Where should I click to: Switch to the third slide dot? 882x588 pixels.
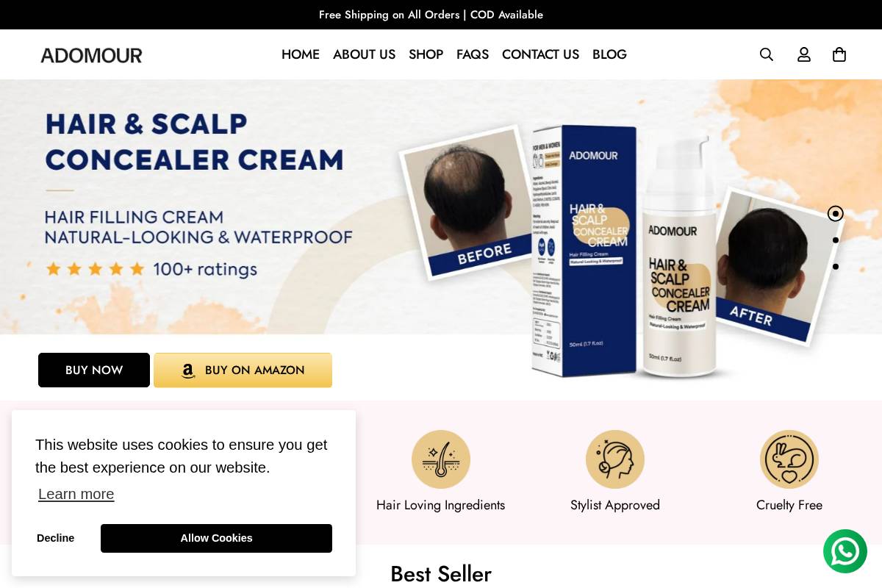tap(836, 267)
